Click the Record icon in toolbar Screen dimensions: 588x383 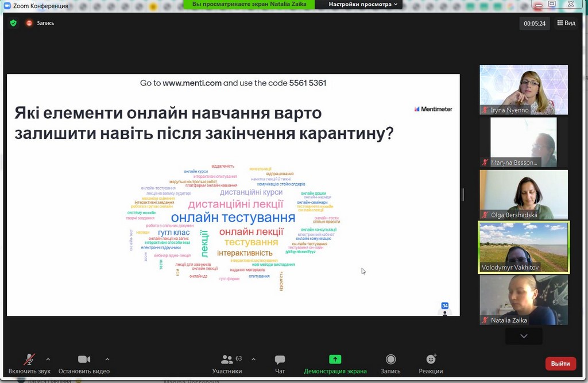click(390, 359)
